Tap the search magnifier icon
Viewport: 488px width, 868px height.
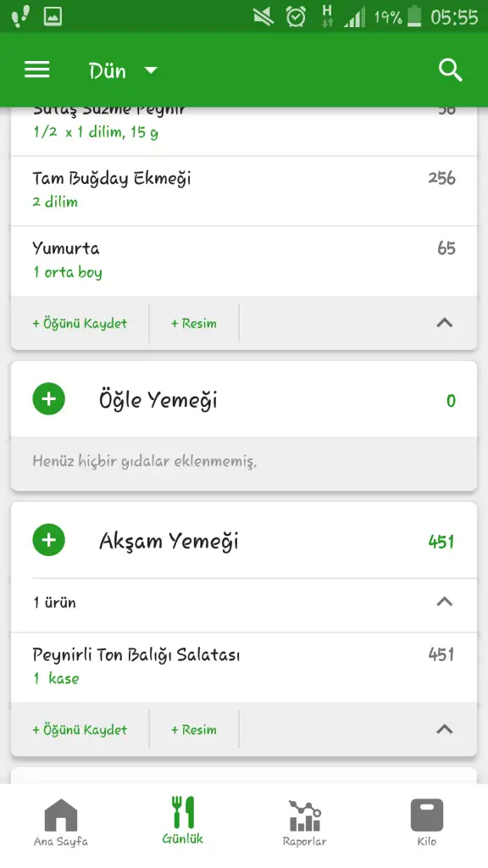[451, 70]
